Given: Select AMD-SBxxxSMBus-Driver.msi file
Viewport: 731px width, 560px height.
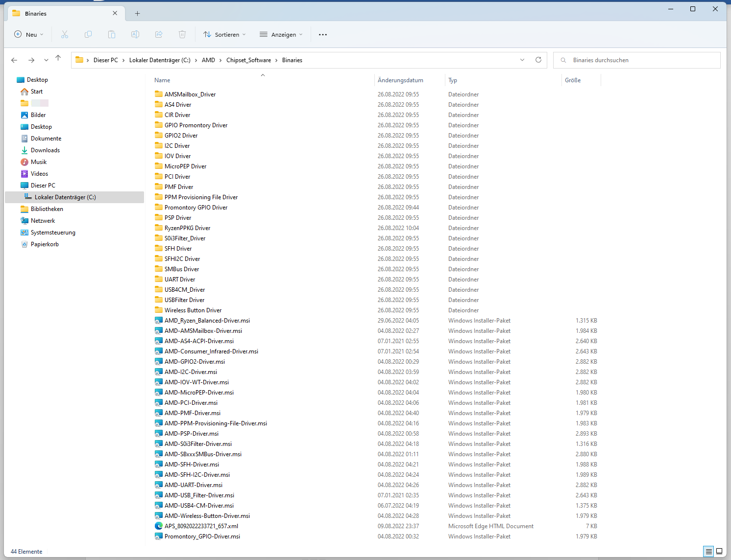Looking at the screenshot, I should 203,454.
